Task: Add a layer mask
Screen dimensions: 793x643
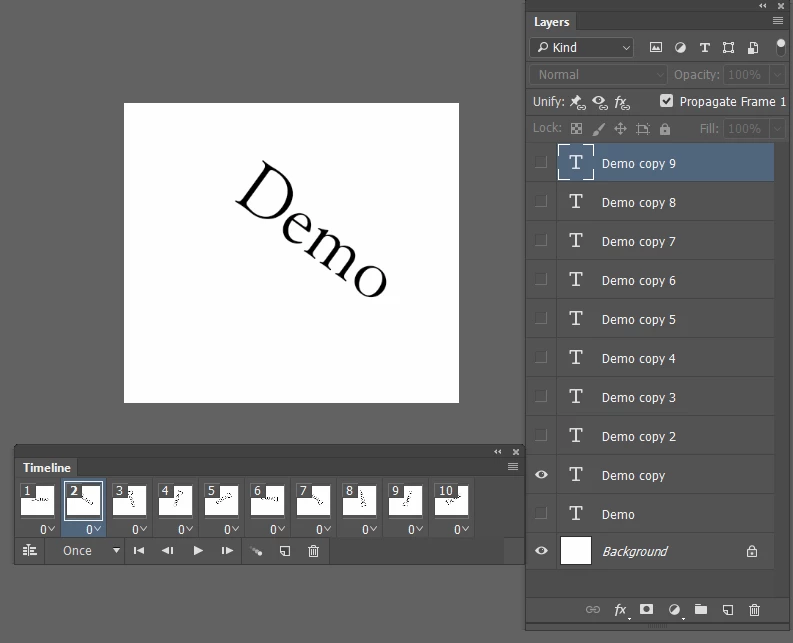Action: pos(646,609)
